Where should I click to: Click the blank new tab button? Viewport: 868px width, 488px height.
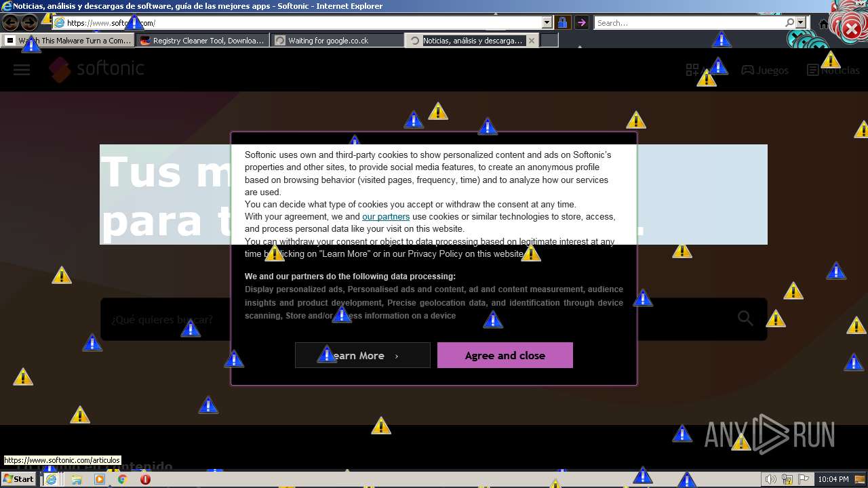[x=549, y=41]
